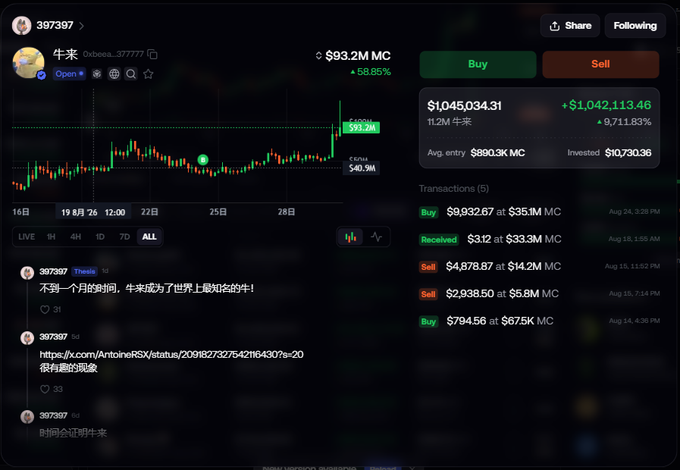
Task: Open the Buy $794.56 at $67.5K transaction
Action: [539, 321]
